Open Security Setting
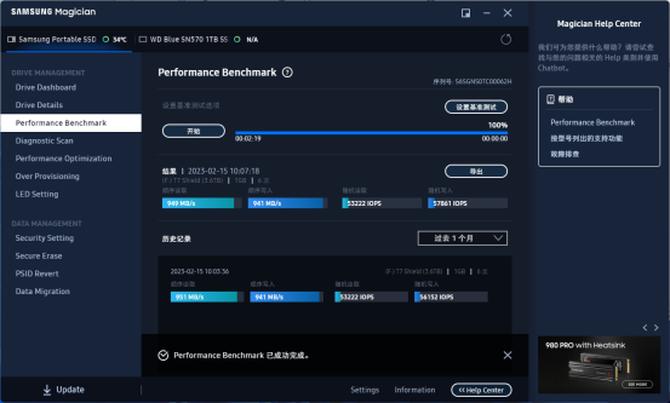 point(44,238)
